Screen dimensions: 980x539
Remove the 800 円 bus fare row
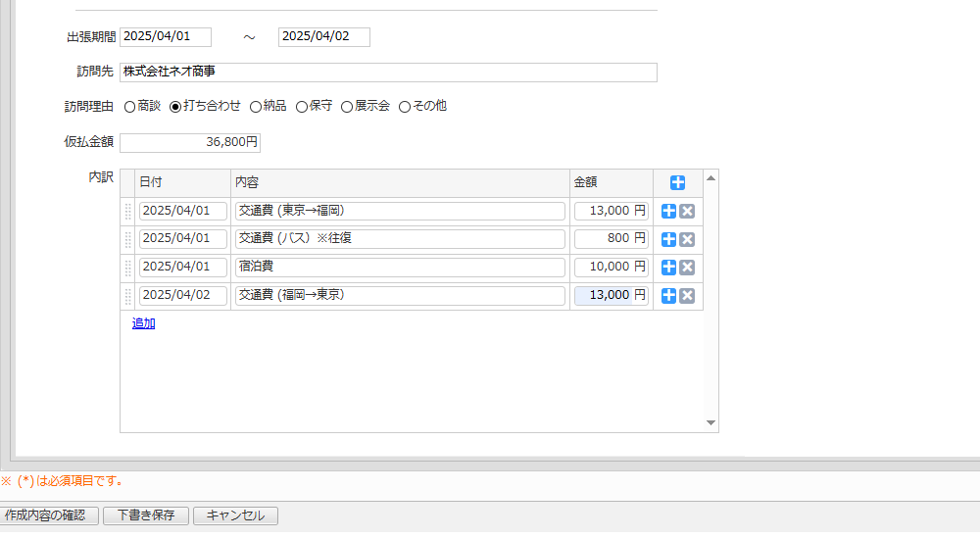coord(687,239)
